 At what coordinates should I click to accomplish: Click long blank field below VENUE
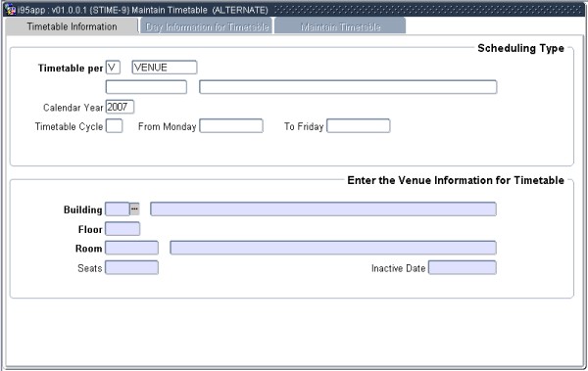coord(348,87)
